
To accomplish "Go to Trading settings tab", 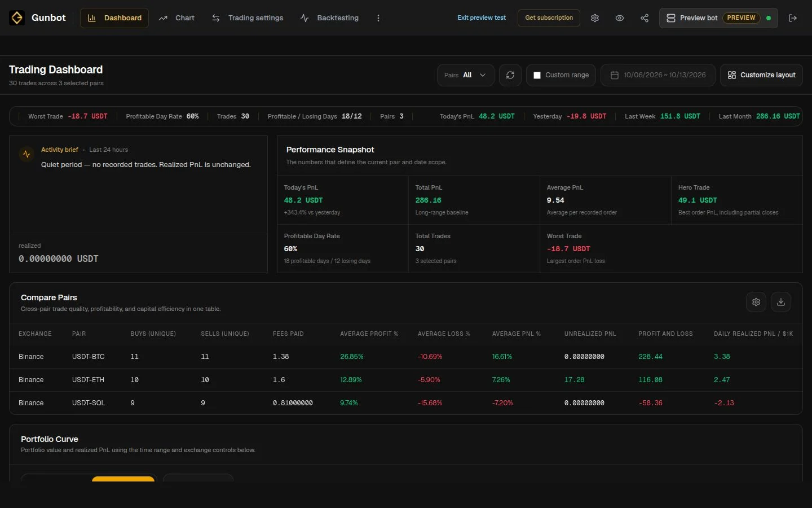I will tap(248, 18).
